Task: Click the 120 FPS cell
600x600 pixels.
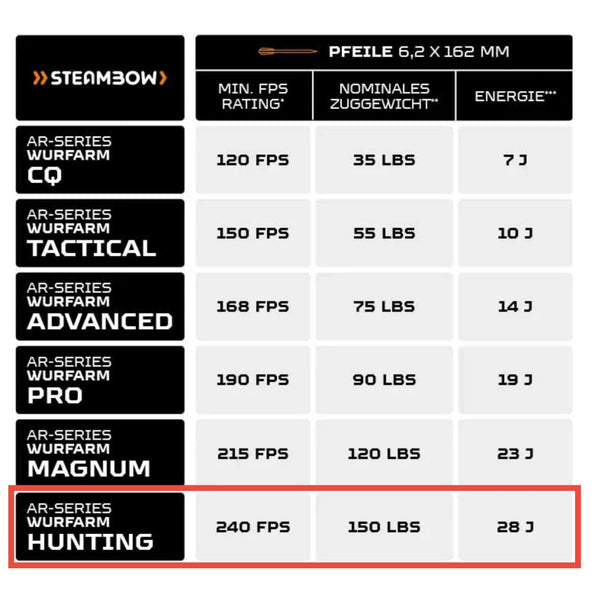Action: coord(253,160)
